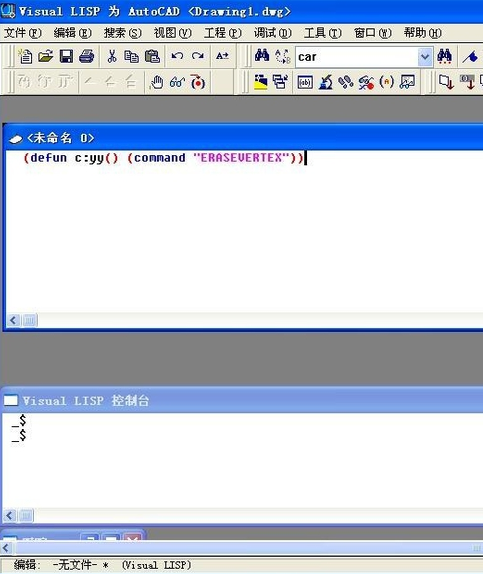Click c:yy function name in the editor
483x574 pixels.
pyautogui.click(x=89, y=158)
